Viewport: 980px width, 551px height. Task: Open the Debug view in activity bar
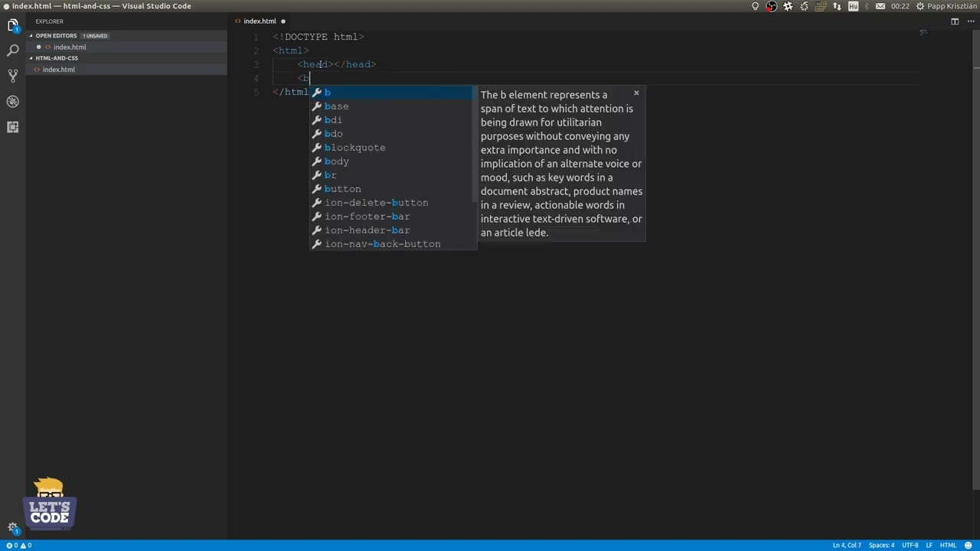pos(13,101)
